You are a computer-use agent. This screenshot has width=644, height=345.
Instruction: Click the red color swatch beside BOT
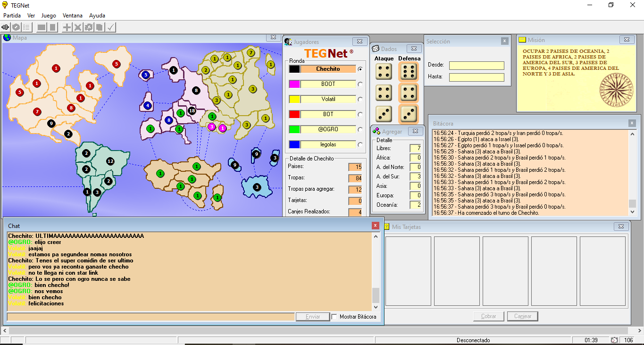[294, 114]
